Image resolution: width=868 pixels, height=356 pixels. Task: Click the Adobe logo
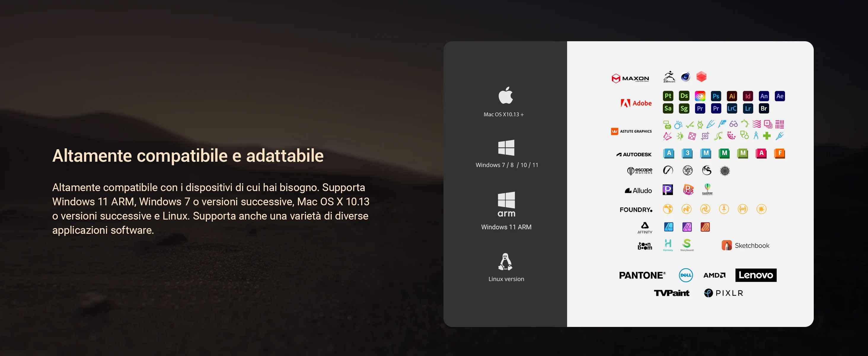636,103
